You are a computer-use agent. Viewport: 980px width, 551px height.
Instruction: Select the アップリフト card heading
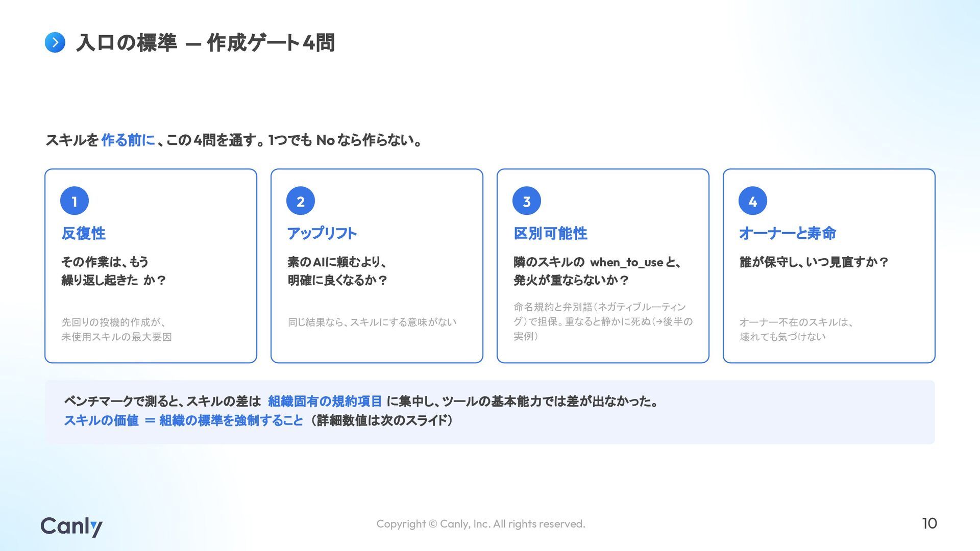pos(322,233)
